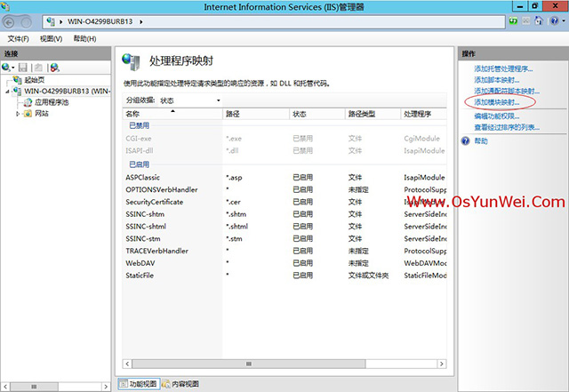Click the save disk icon in Connections toolbar

coord(23,68)
